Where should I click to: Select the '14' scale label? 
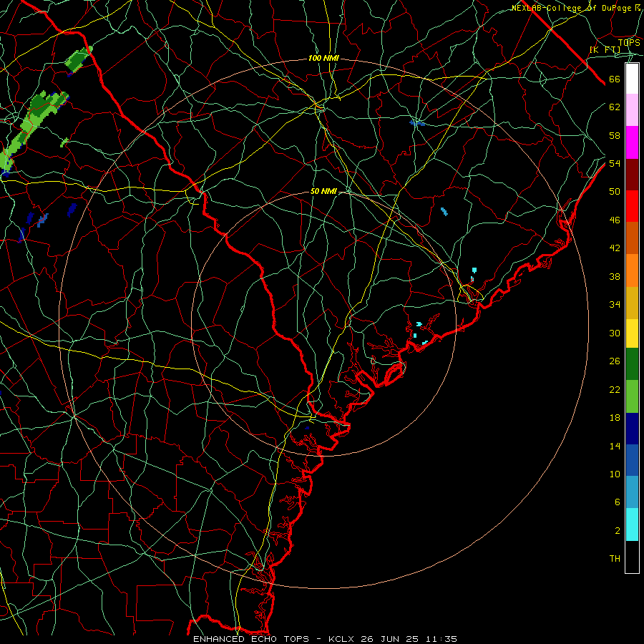click(615, 446)
